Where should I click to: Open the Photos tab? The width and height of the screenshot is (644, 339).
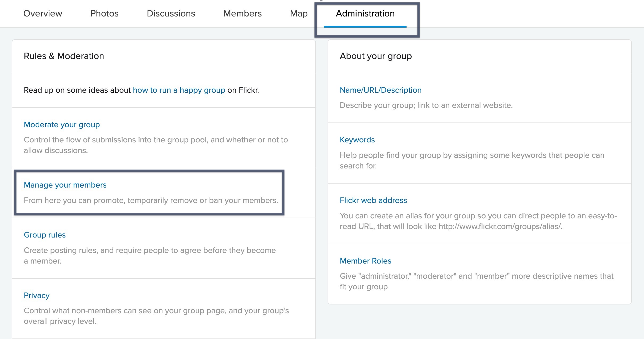pyautogui.click(x=104, y=14)
